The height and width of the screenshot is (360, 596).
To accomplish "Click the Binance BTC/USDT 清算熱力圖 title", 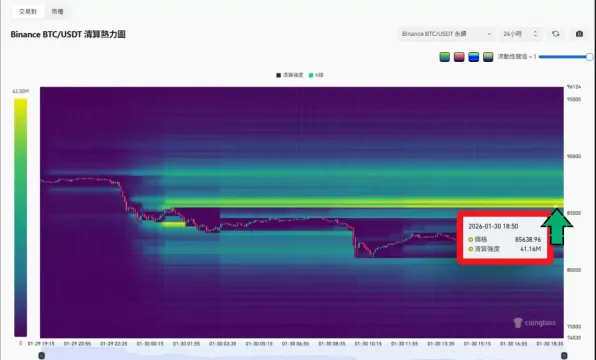I will tap(68, 34).
